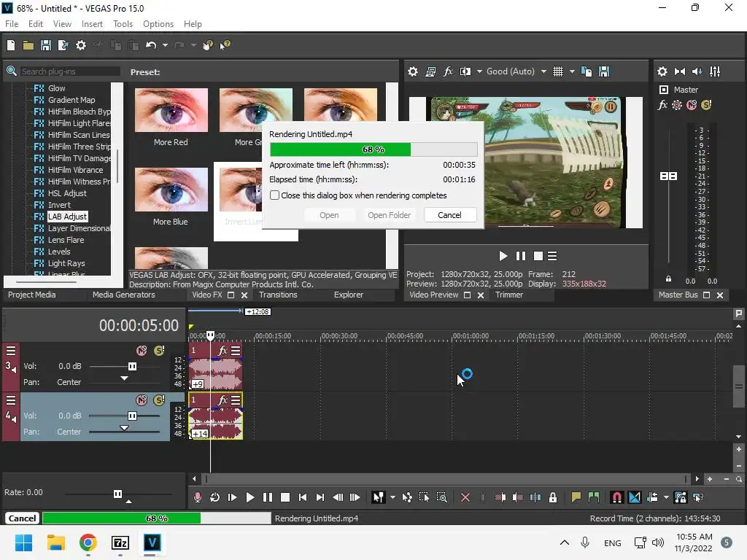The width and height of the screenshot is (747, 560).
Task: Expand the Overlays dropdown arrow next to grid
Action: point(572,71)
